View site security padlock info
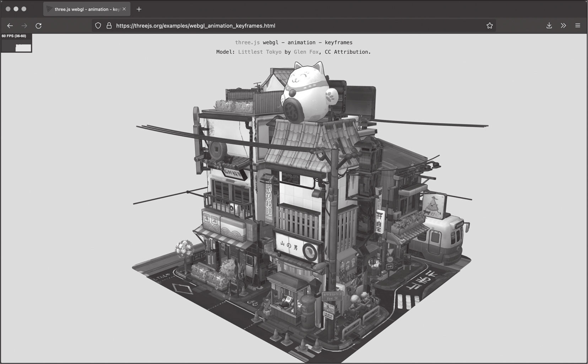Screen dimensions: 588x364 (109, 26)
